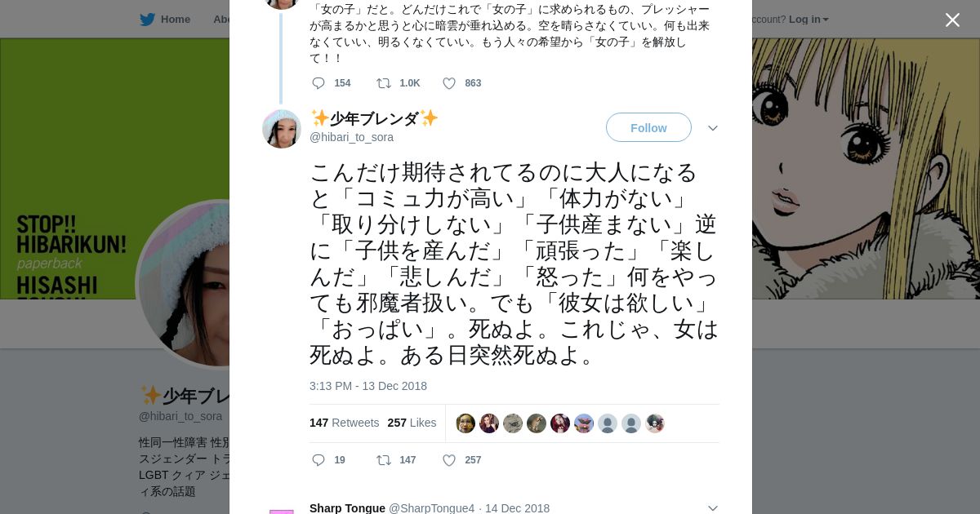The height and width of the screenshot is (514, 980).
Task: Follow the @hibari_to_sora account
Action: [648, 128]
